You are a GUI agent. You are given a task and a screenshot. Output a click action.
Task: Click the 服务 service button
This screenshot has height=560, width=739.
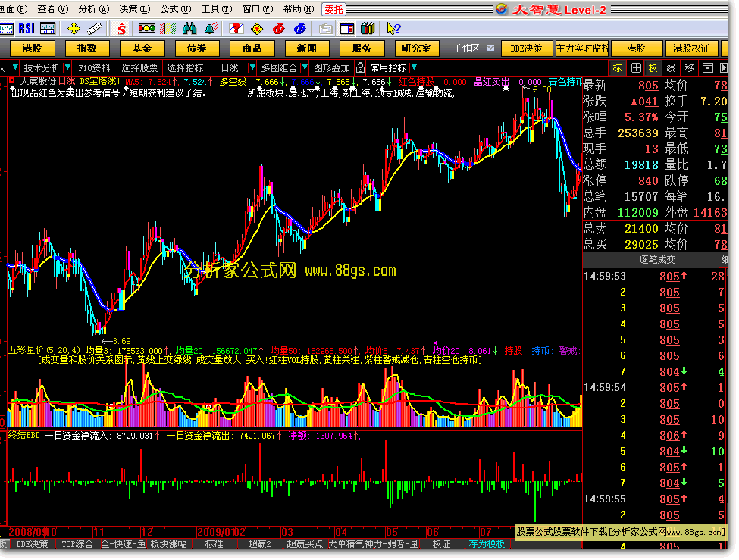(362, 48)
